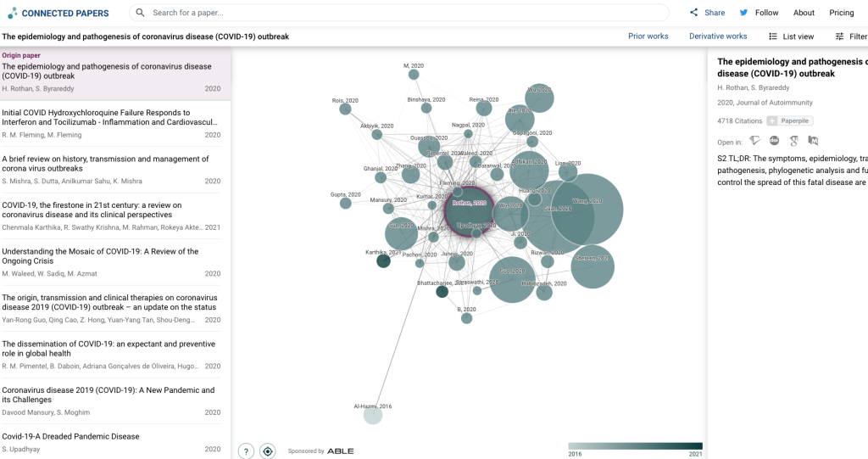Open paper in Semantic Scholar

(755, 141)
